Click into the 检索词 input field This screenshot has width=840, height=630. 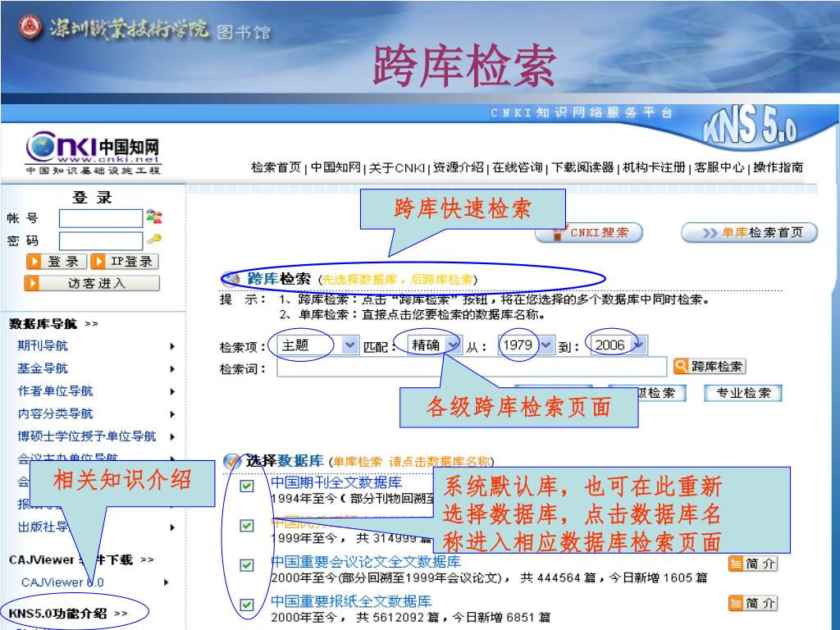click(x=472, y=367)
